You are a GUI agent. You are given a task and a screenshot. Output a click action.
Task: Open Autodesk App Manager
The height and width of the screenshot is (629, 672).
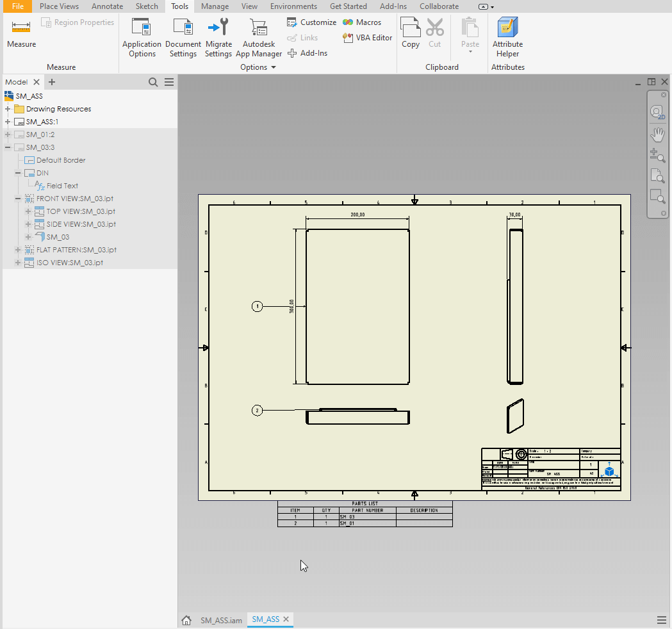pos(259,37)
